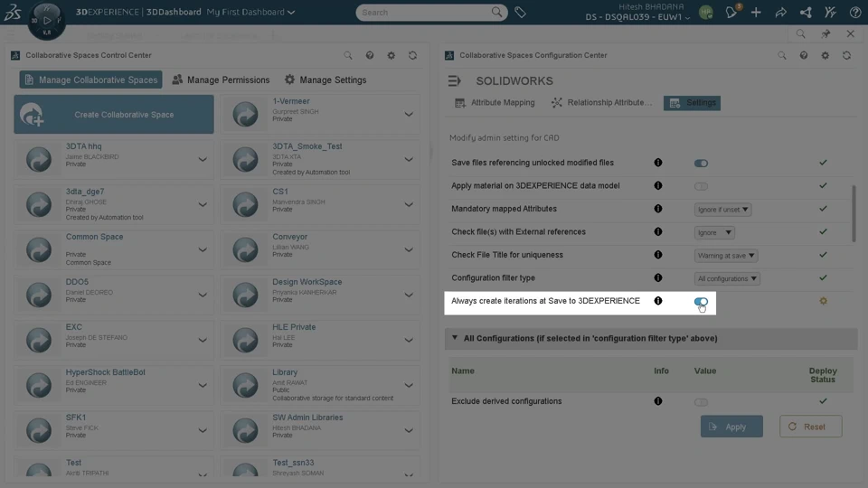Click the plus add icon in top bar
This screenshot has width=868, height=488.
point(756,12)
